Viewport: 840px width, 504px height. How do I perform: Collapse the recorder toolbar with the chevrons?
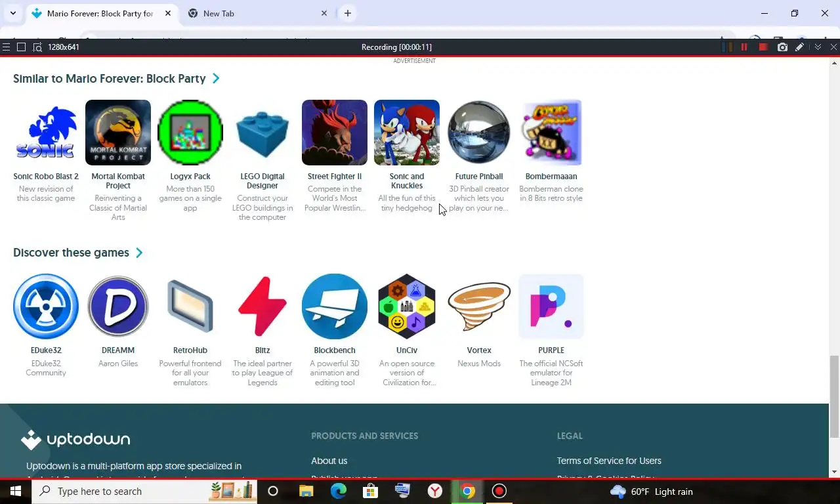point(818,47)
